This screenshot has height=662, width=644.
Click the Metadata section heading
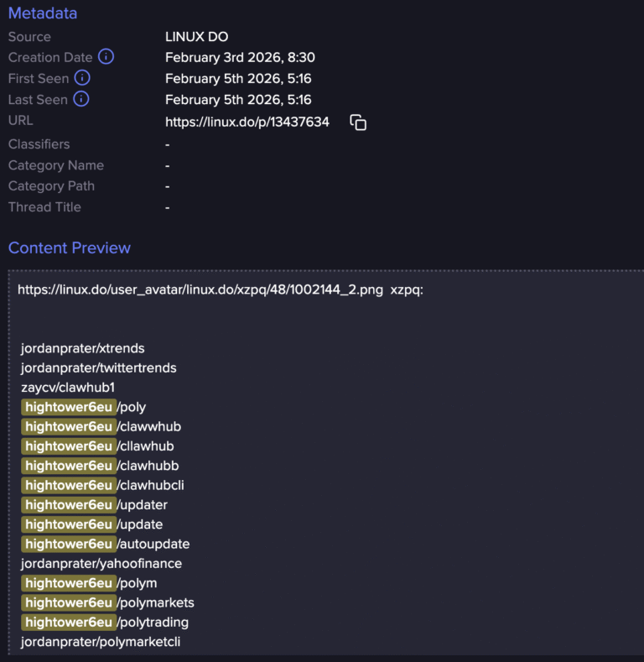(43, 13)
